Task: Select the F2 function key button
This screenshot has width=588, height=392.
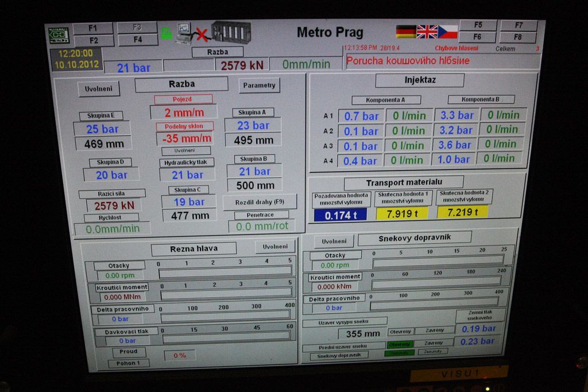Action: (94, 41)
